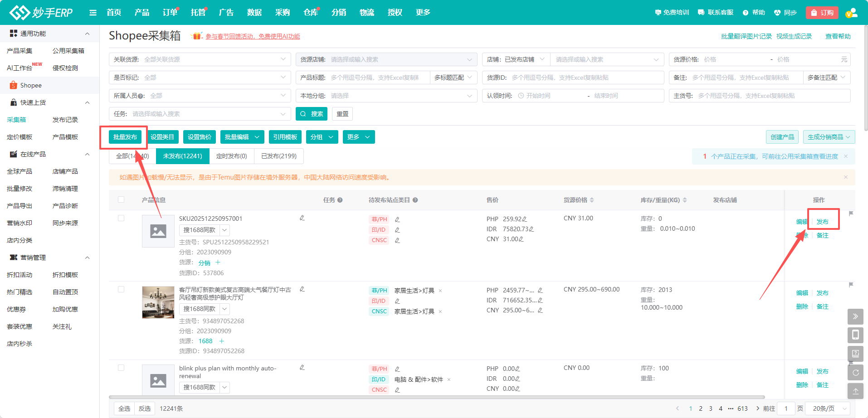Click the hamburger menu icon in header
This screenshot has width=868, height=418.
93,13
